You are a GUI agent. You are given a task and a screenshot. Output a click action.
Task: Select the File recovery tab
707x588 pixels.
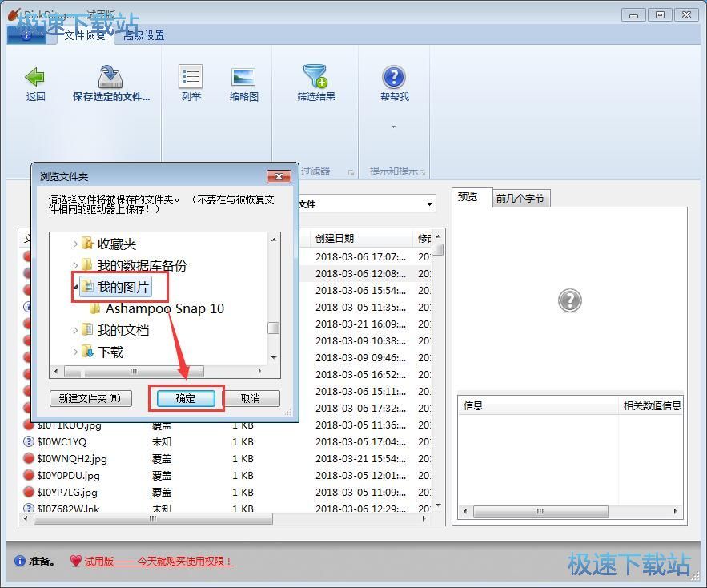coord(85,35)
